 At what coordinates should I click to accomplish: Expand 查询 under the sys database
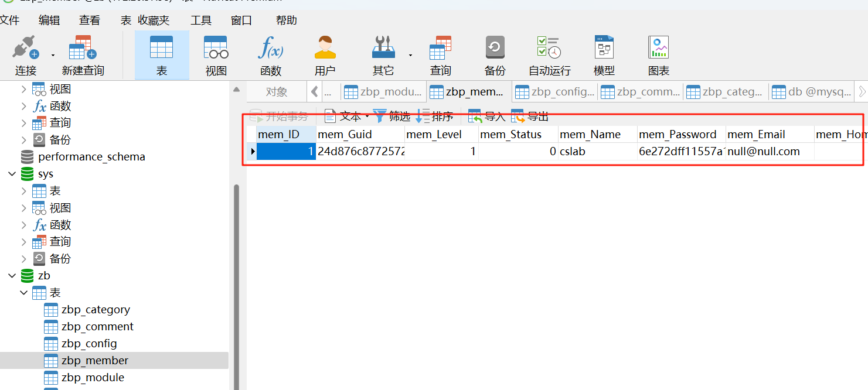[23, 242]
